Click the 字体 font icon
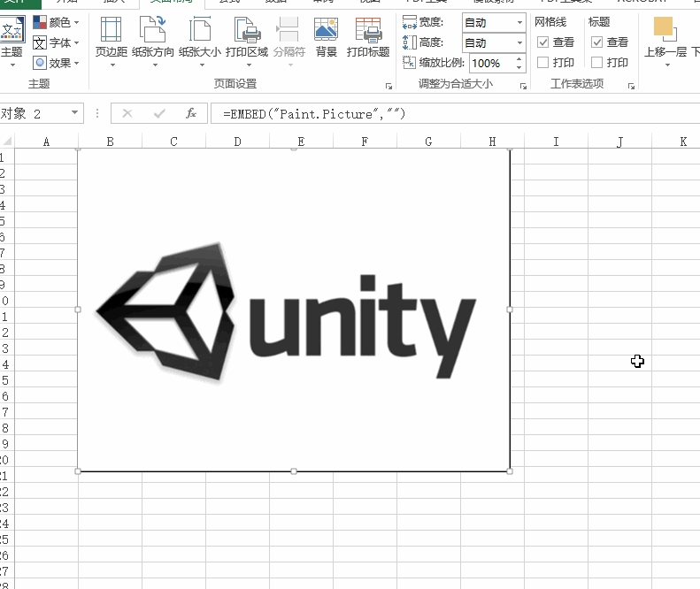The image size is (700, 589). point(40,42)
